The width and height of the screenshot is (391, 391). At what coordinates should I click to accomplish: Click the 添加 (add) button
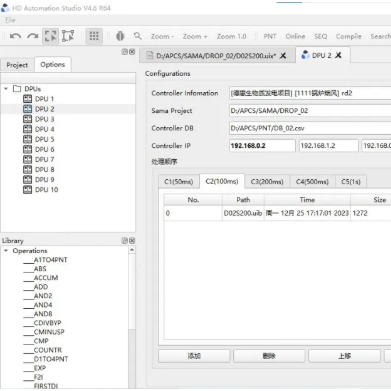194,356
